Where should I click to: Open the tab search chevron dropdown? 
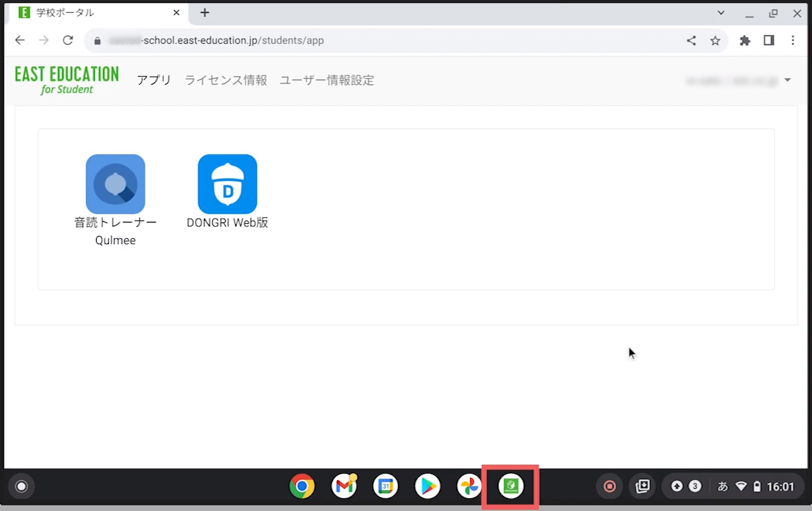pyautogui.click(x=721, y=13)
